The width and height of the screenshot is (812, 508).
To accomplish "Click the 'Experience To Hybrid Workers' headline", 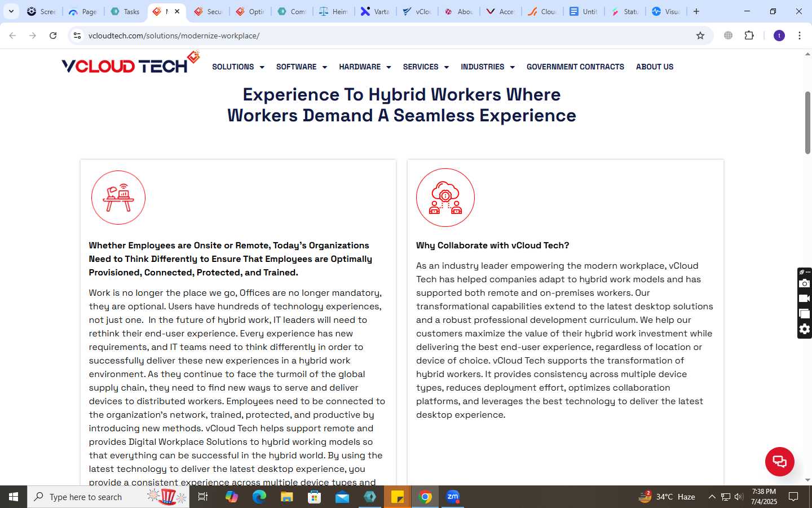I will (401, 105).
